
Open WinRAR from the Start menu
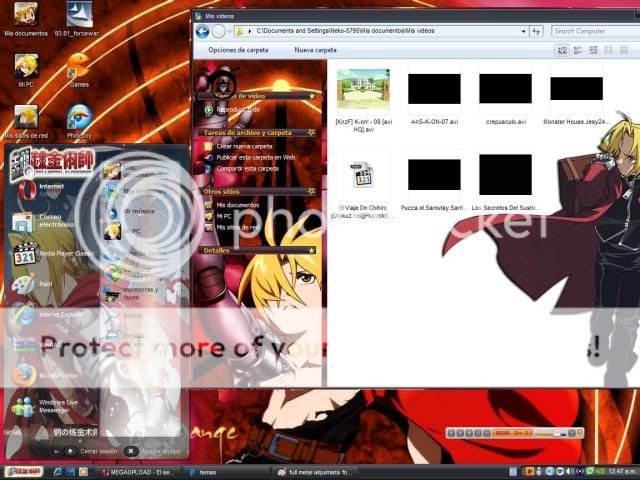(x=39, y=345)
